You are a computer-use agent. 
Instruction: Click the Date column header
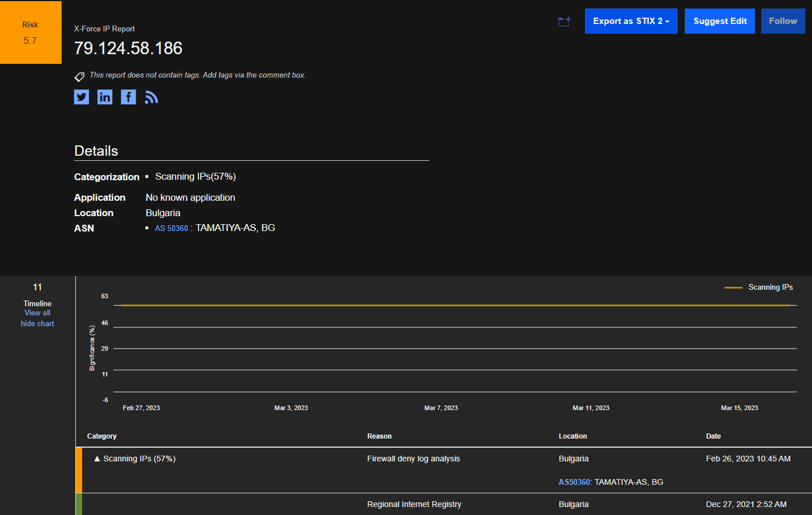click(x=713, y=436)
